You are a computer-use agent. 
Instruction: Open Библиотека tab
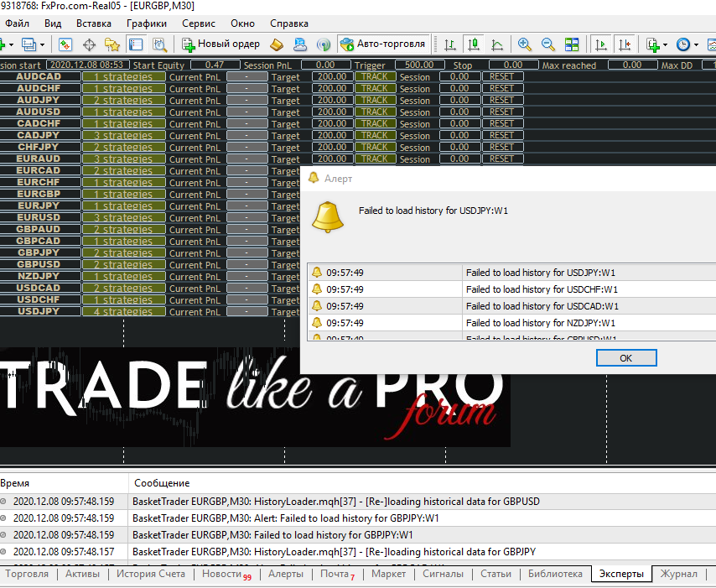pos(555,574)
